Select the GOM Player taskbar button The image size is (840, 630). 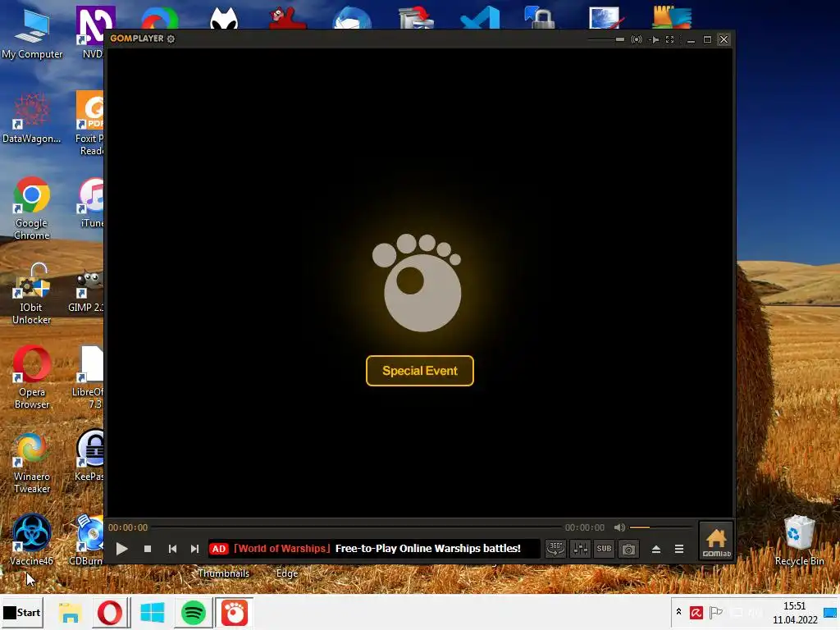click(x=234, y=613)
